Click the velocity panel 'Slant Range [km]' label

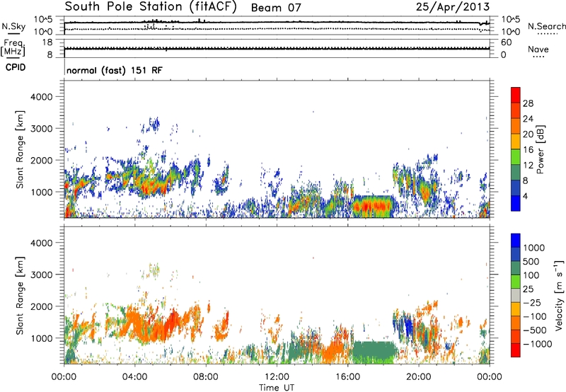(20, 296)
